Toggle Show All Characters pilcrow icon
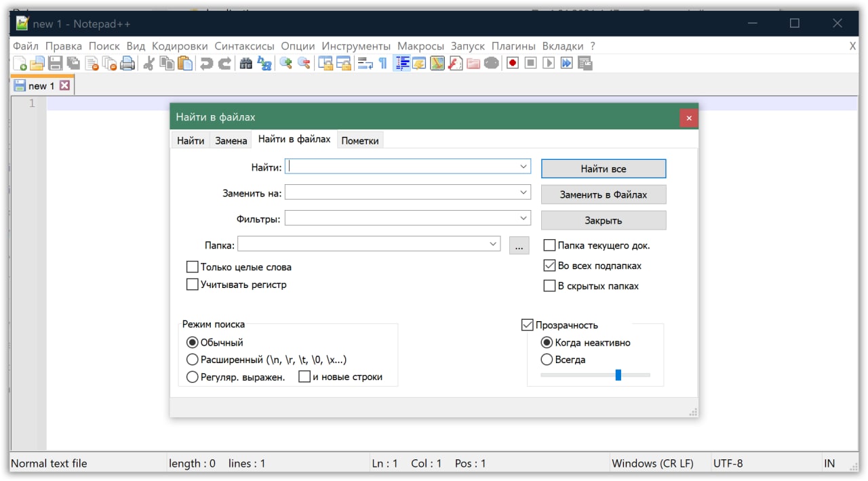The height and width of the screenshot is (481, 868). (x=383, y=64)
